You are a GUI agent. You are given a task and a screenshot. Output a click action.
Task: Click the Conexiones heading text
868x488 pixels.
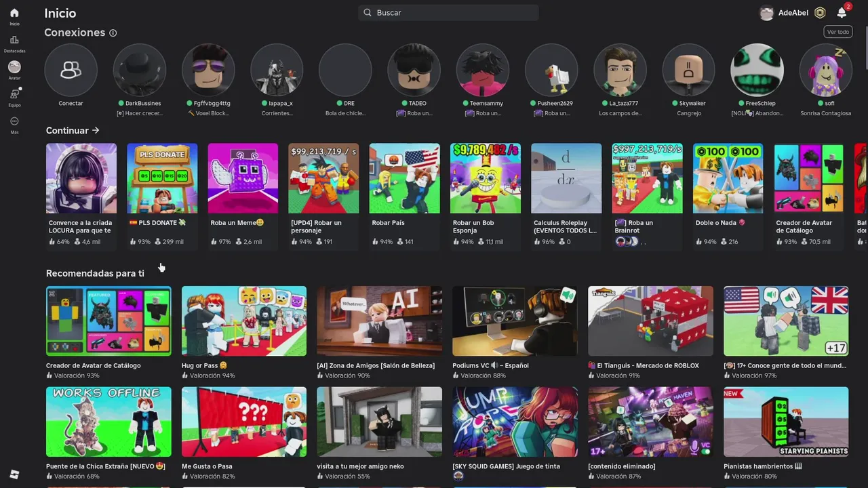(75, 33)
